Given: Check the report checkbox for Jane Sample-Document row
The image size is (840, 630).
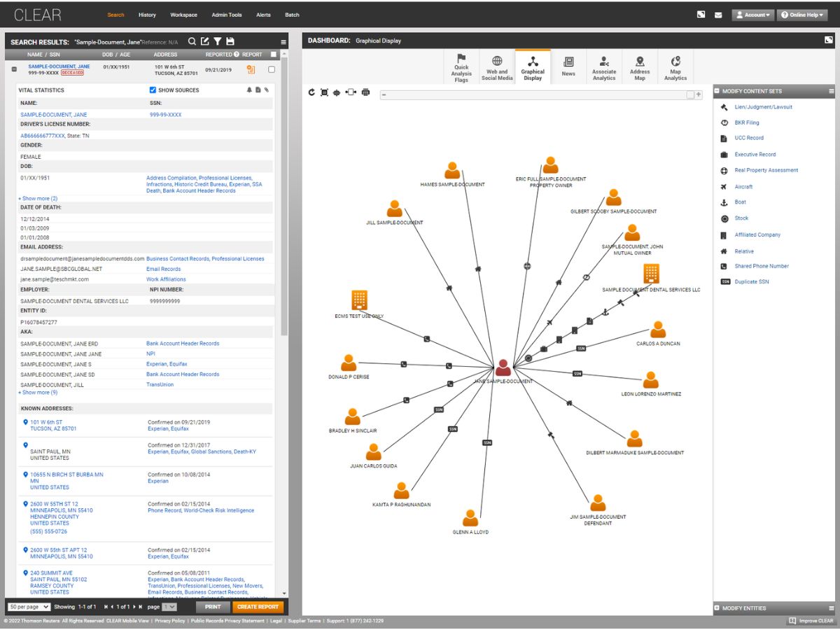Looking at the screenshot, I should point(272,69).
